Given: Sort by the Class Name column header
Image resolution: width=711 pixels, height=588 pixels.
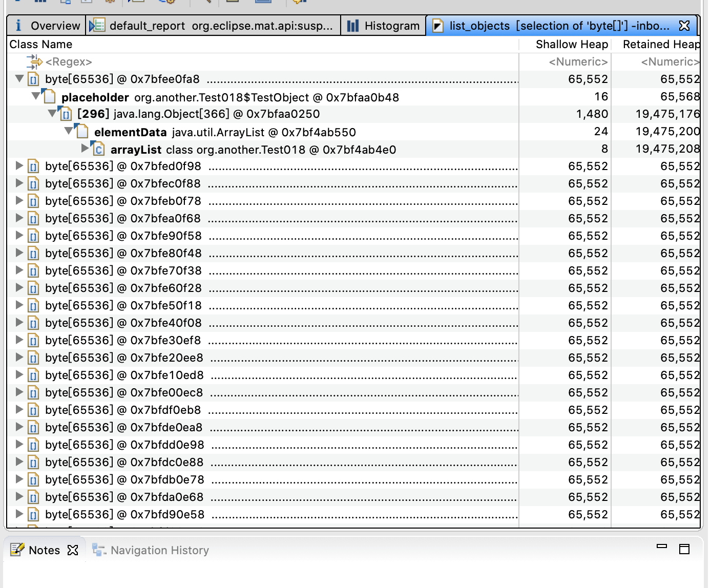Looking at the screenshot, I should (263, 45).
